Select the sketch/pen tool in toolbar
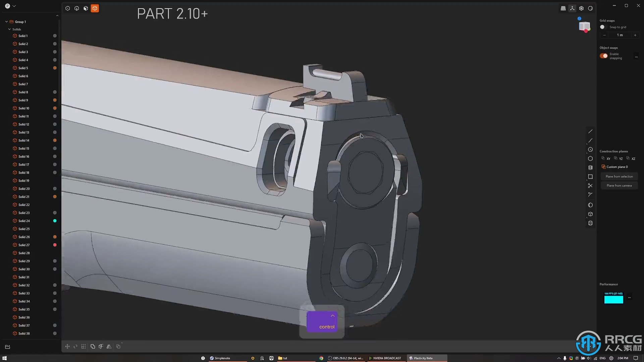Screen dimensions: 644x362 590,132
